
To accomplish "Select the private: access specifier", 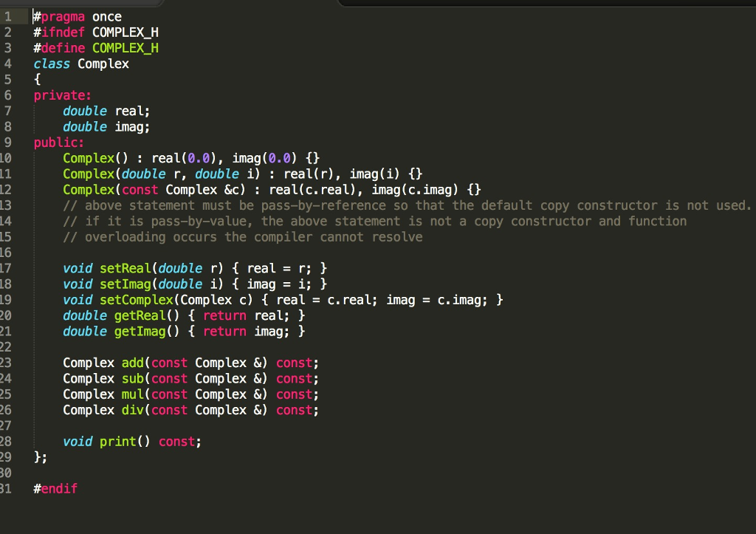I will [x=61, y=95].
